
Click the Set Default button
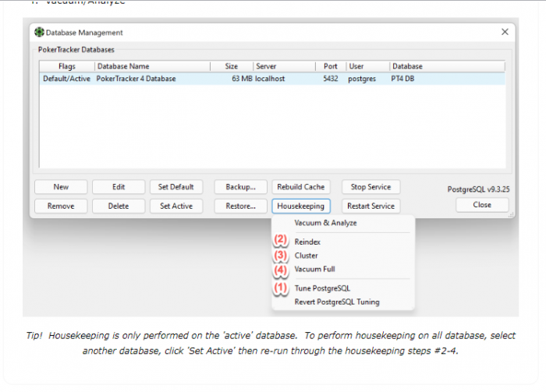(175, 187)
